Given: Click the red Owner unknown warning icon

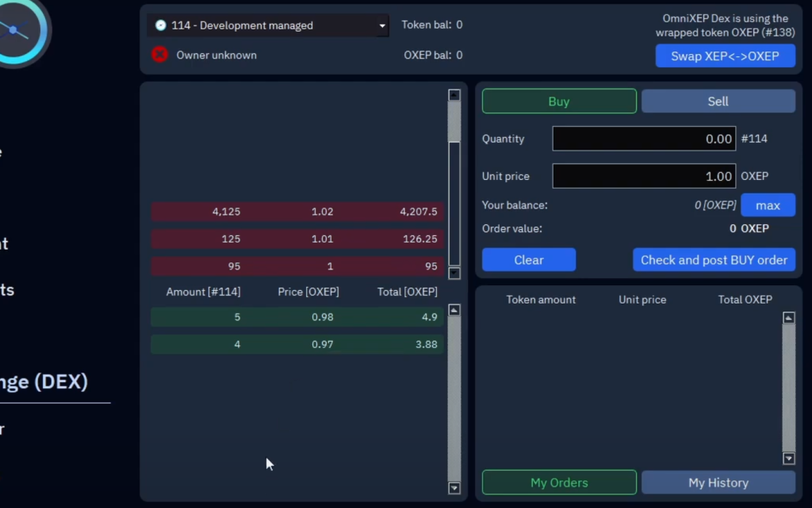Looking at the screenshot, I should click(159, 55).
